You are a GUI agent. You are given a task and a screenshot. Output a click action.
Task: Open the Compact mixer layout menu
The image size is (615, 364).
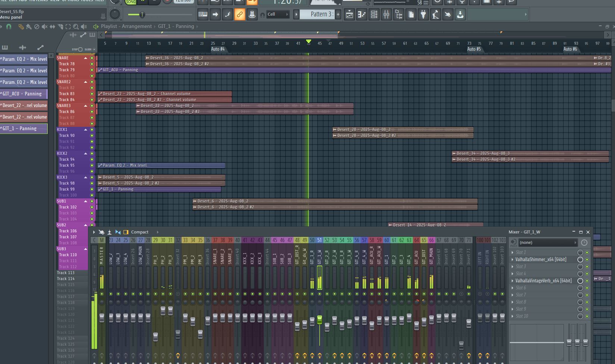(140, 232)
